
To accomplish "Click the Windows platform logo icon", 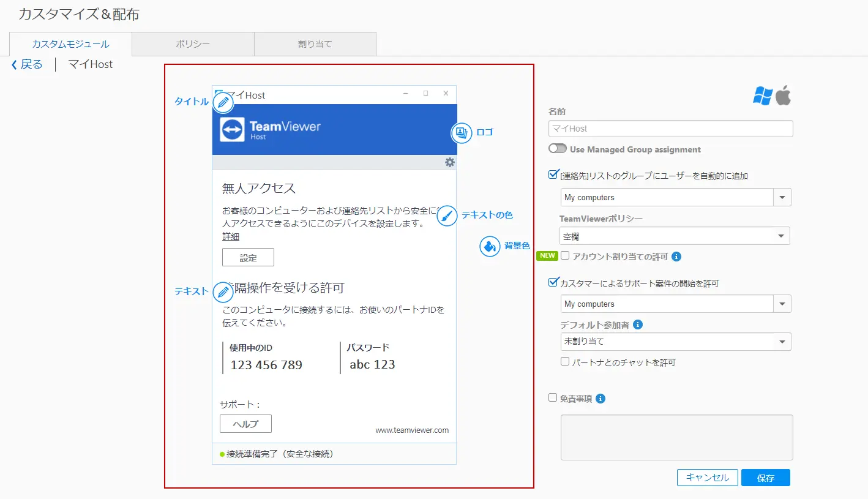I will click(763, 96).
